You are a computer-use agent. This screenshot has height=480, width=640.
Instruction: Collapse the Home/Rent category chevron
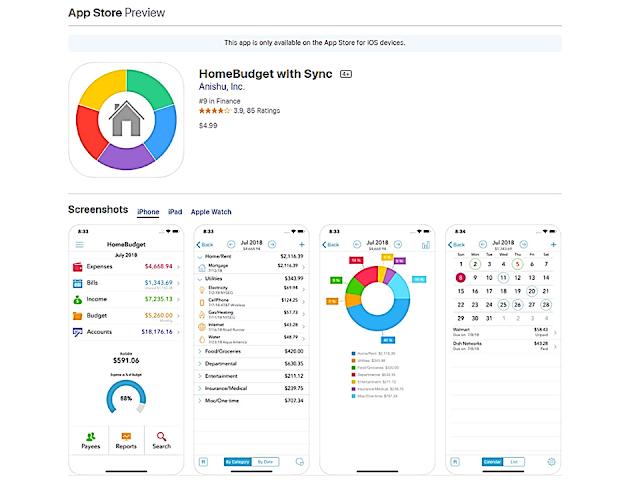point(200,257)
